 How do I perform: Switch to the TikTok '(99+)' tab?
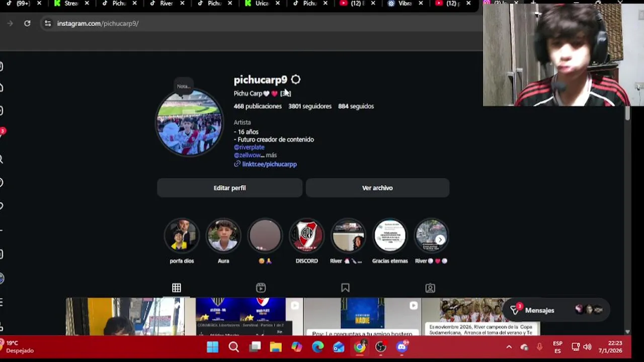[x=23, y=4]
